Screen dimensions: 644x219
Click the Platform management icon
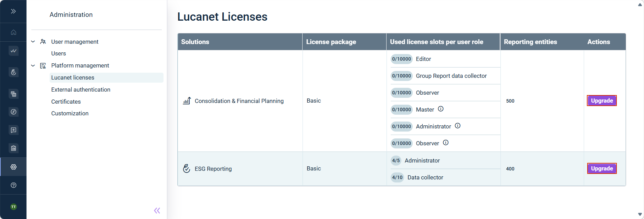pyautogui.click(x=43, y=65)
